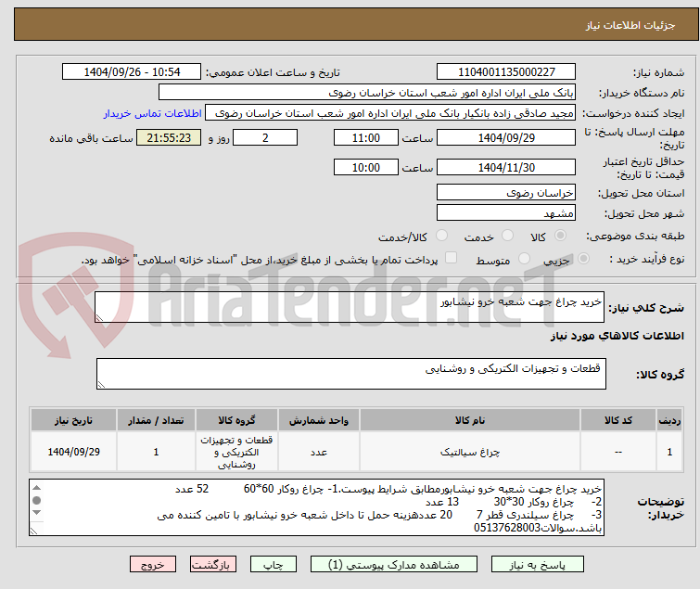
Task: Click the down arrow of description scrollbar
Action: [x=36, y=513]
